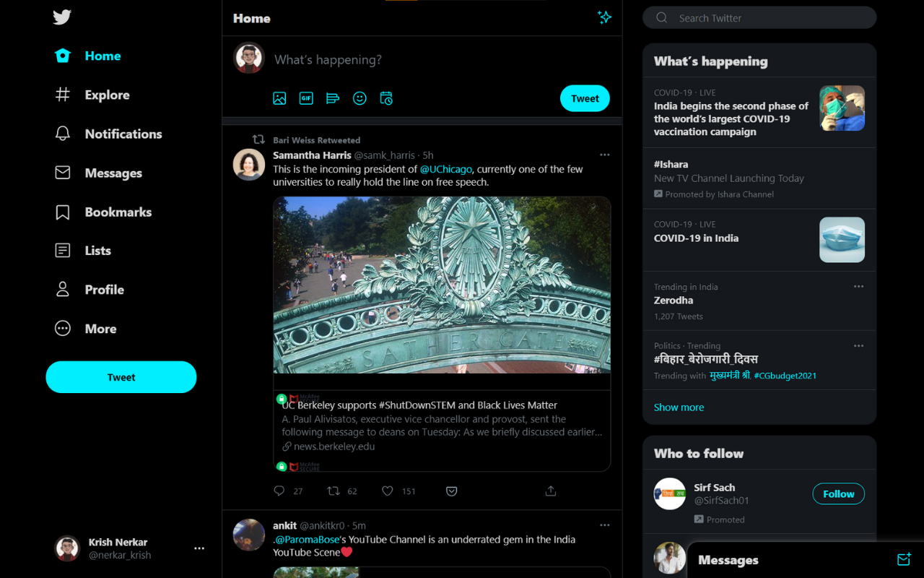Click the Twitter bird logo
This screenshot has height=578, width=924.
pos(62,17)
